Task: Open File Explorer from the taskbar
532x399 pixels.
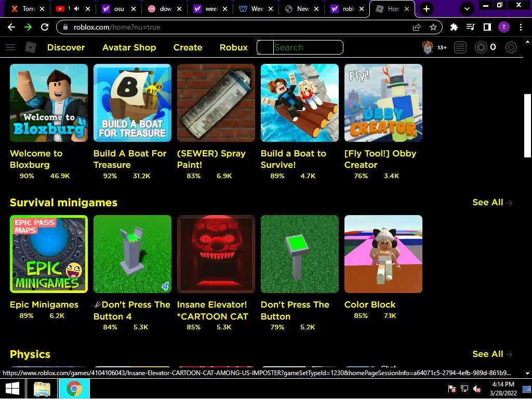Action: point(42,389)
